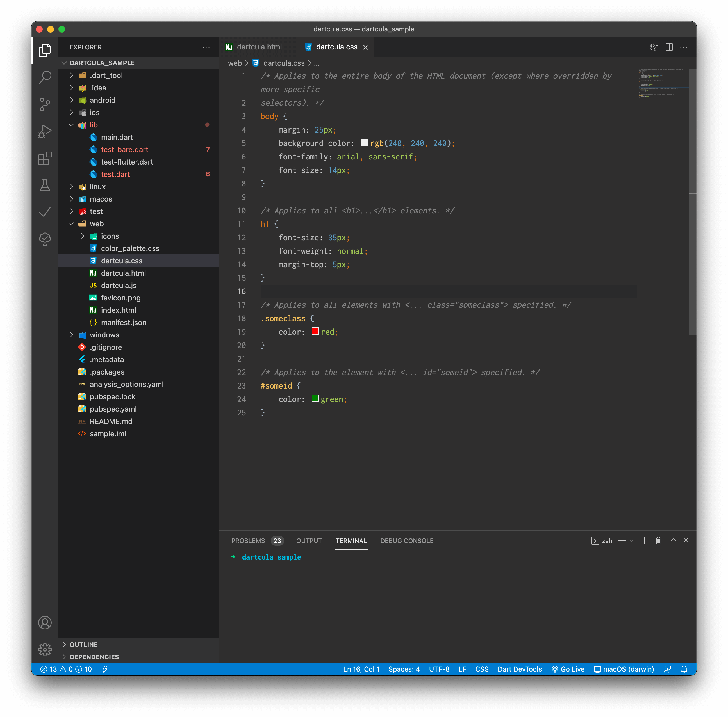Open the Search view in activity bar
728x717 pixels.
point(45,77)
